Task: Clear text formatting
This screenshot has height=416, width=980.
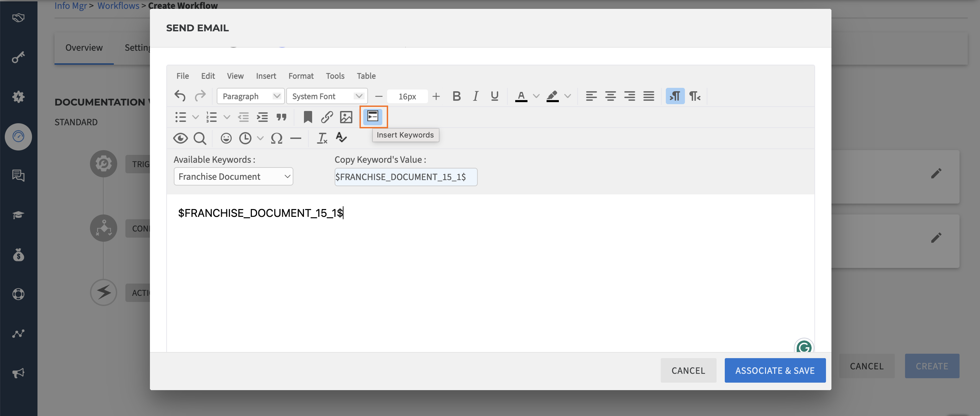Action: click(x=322, y=138)
